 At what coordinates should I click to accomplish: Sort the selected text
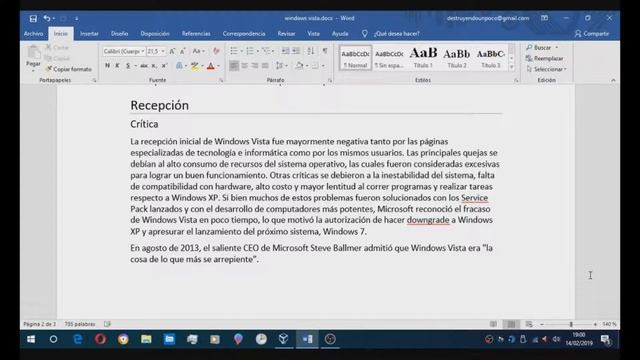311,51
